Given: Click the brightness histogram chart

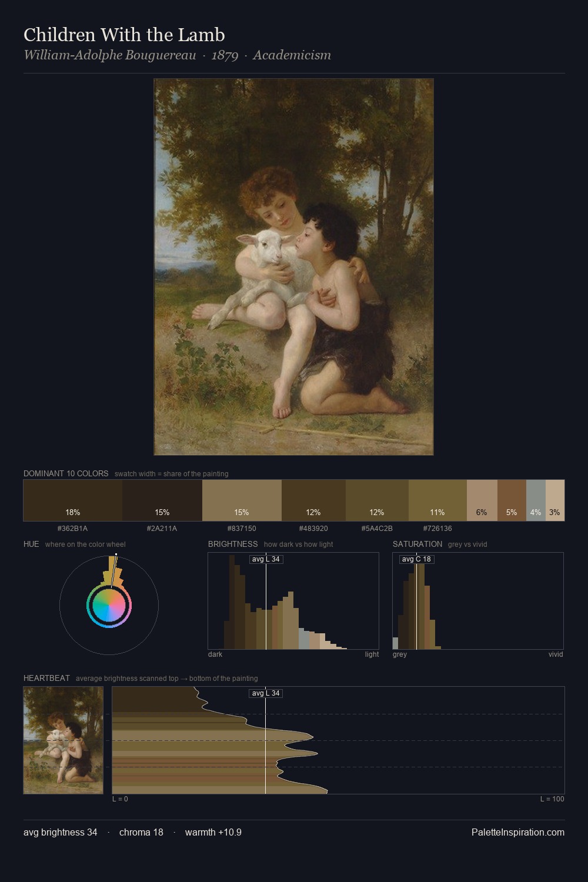Looking at the screenshot, I should [x=293, y=601].
